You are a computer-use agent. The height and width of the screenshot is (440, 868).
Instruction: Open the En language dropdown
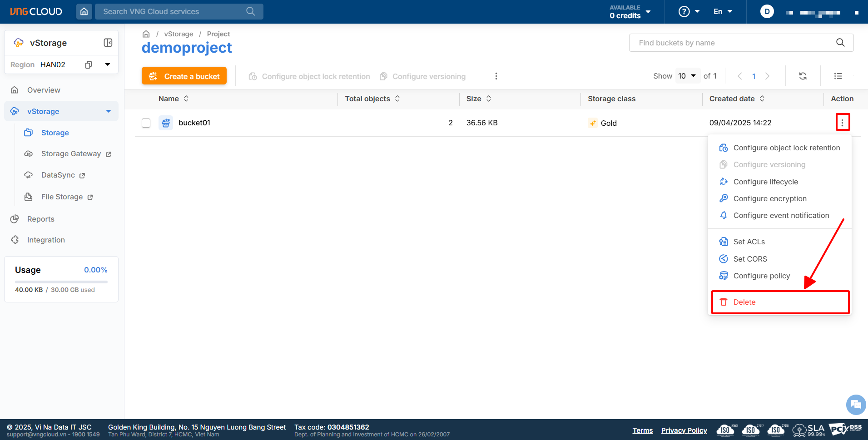[723, 12]
